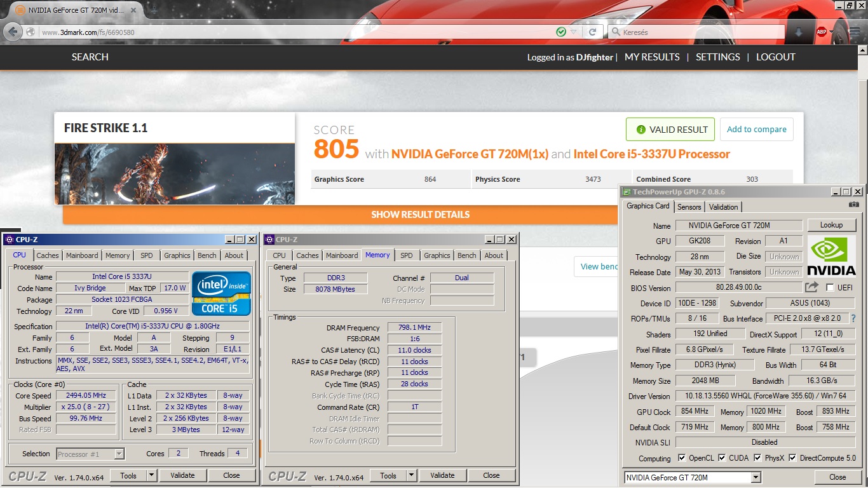Image resolution: width=868 pixels, height=488 pixels.
Task: Switch to the Sensors tab in GPU-Z
Action: click(689, 207)
